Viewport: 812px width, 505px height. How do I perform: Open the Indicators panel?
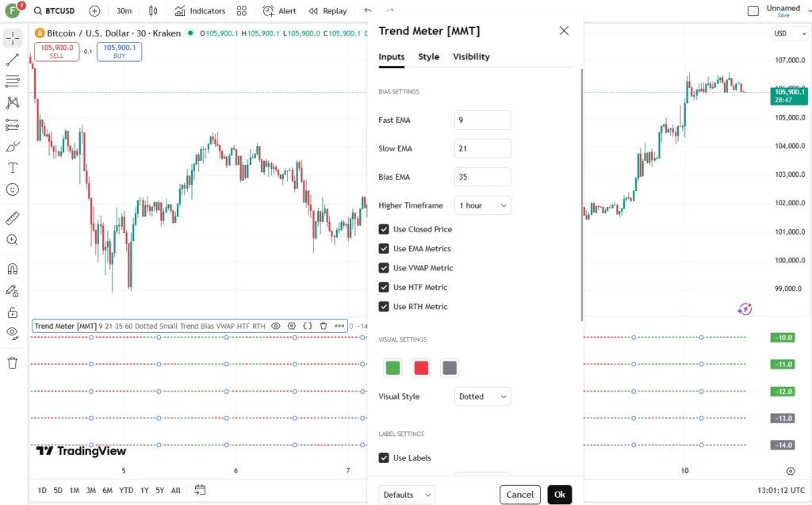click(x=200, y=11)
